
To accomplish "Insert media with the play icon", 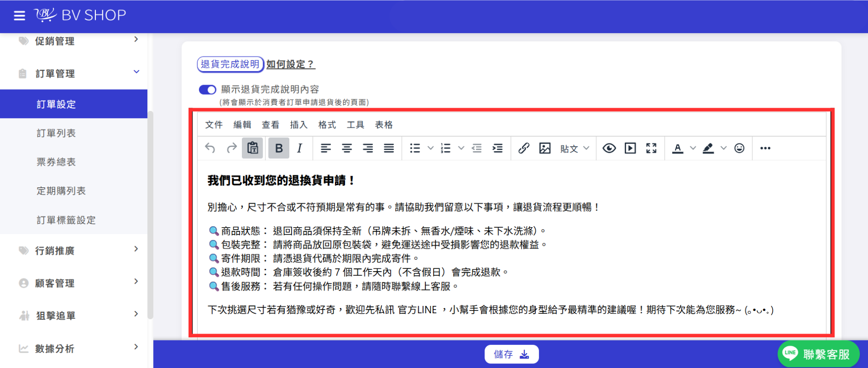I will click(x=630, y=148).
